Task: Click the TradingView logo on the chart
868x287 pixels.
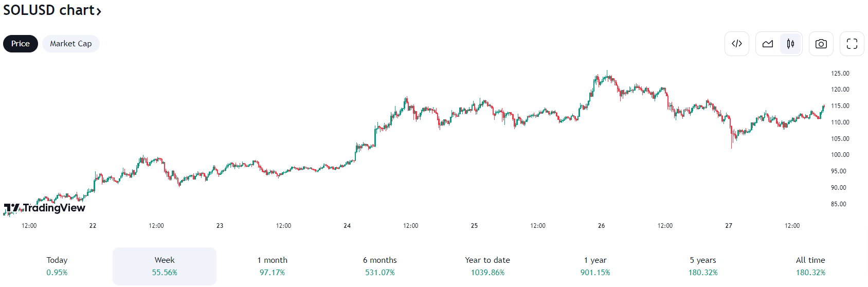Action: (x=45, y=208)
